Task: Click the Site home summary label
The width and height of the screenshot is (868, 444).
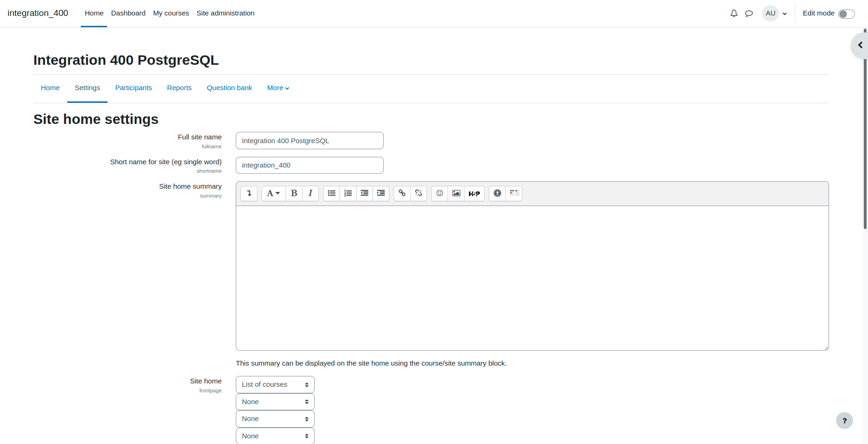Action: 190,186
